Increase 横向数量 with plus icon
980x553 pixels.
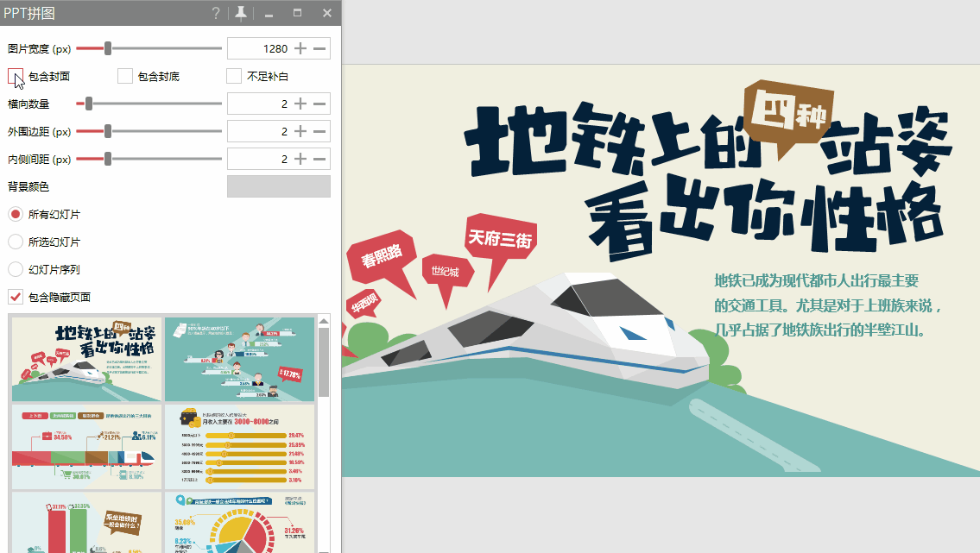pyautogui.click(x=300, y=104)
